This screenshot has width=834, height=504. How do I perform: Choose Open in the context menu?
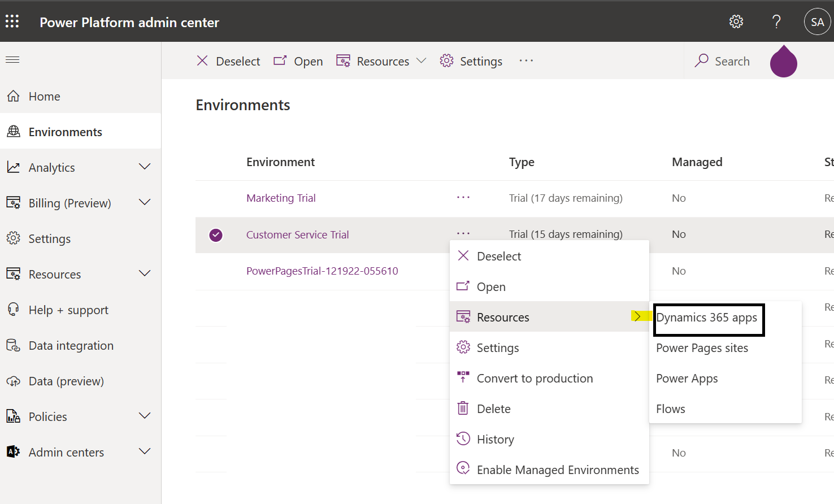pyautogui.click(x=549, y=286)
